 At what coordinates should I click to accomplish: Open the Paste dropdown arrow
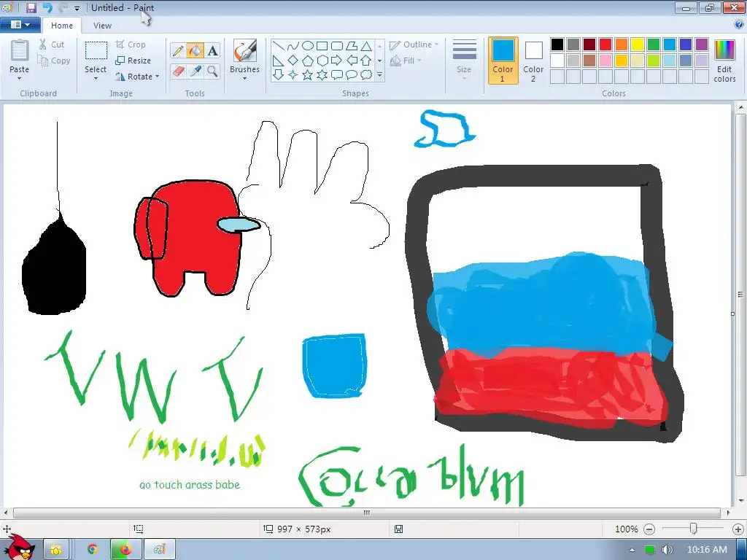(20, 79)
